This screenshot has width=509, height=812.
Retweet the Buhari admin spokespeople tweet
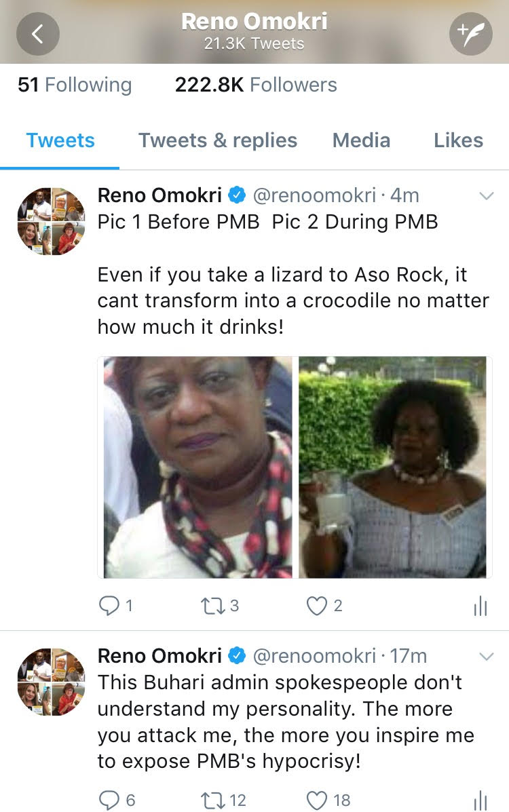point(212,800)
